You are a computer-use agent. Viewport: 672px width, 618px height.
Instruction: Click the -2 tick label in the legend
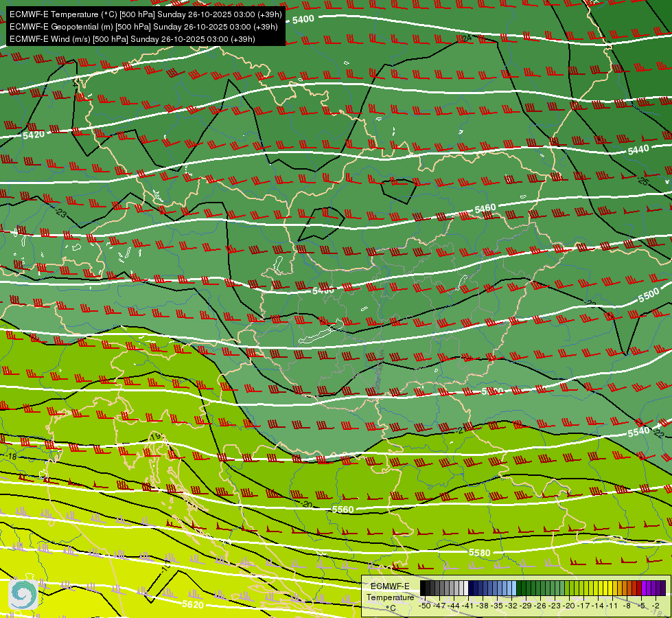[656, 606]
